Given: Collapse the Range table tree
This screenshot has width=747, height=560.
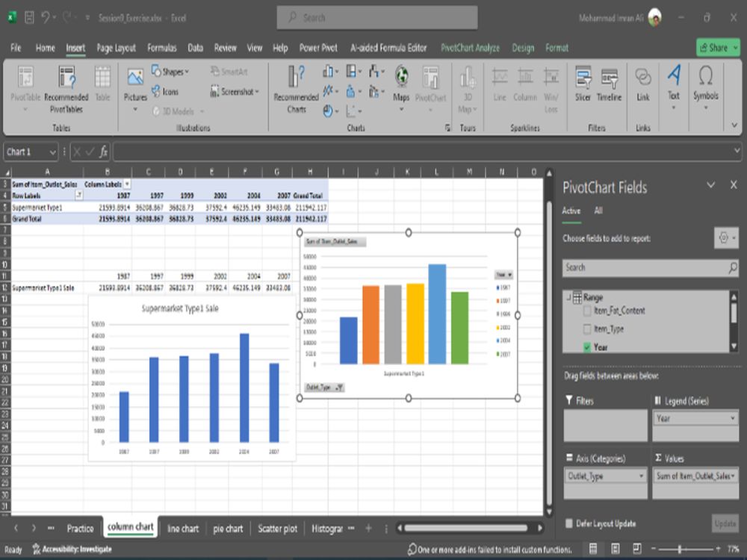Looking at the screenshot, I should click(x=568, y=298).
